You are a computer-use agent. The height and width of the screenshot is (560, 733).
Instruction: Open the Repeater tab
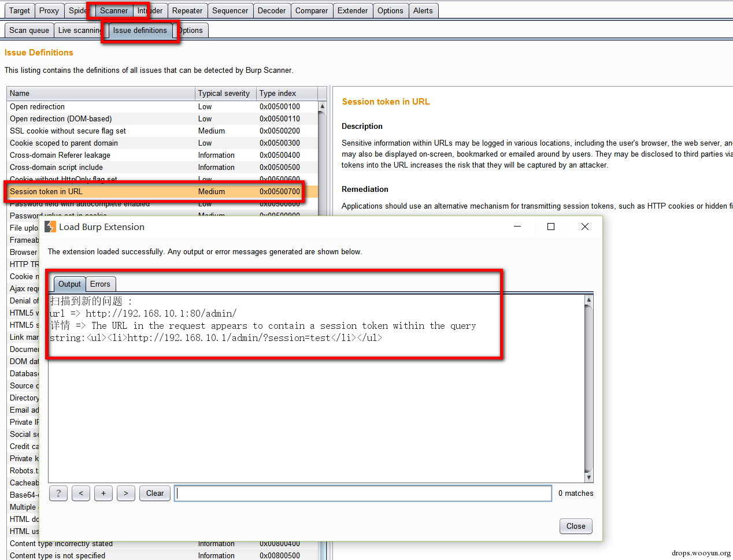point(187,10)
